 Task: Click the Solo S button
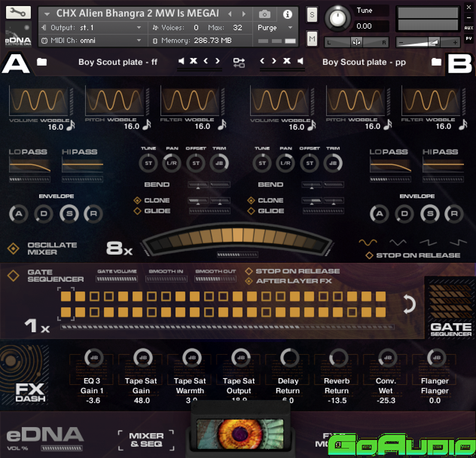tap(312, 14)
